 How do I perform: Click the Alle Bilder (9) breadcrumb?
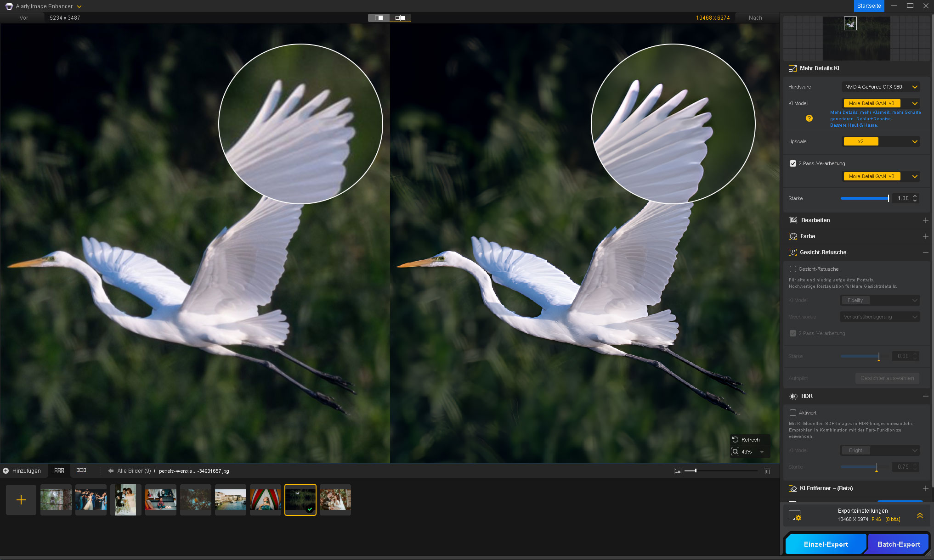[134, 471]
